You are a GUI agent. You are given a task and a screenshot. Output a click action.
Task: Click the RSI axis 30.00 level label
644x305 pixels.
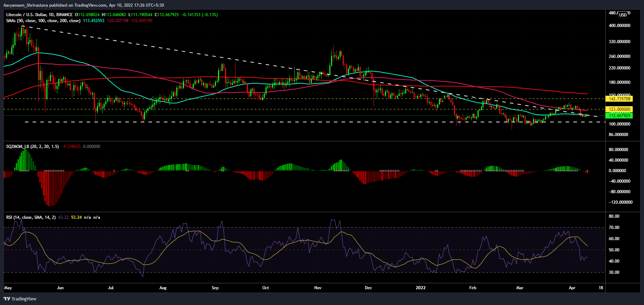[x=614, y=272]
